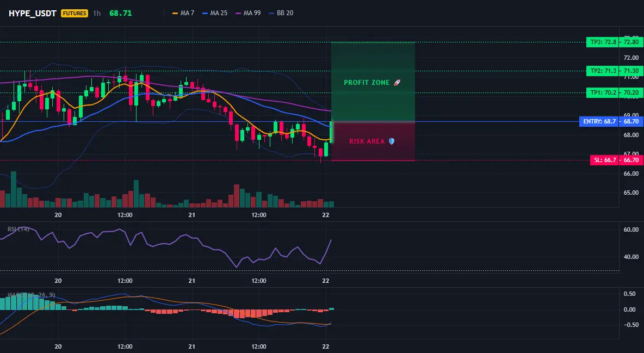Click the PROFIT ZONE rocket text
644x353 pixels.
[372, 83]
